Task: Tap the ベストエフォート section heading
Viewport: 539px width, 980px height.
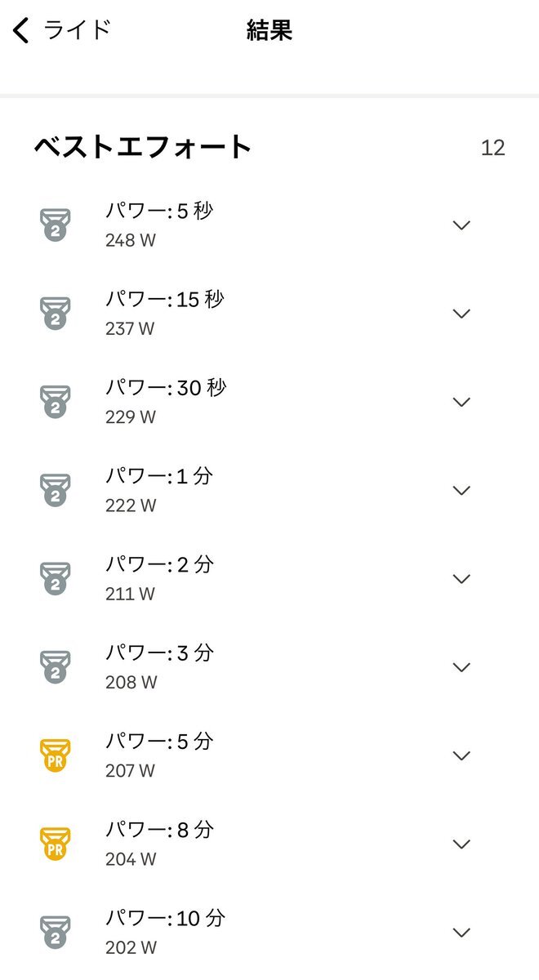Action: pos(143,148)
